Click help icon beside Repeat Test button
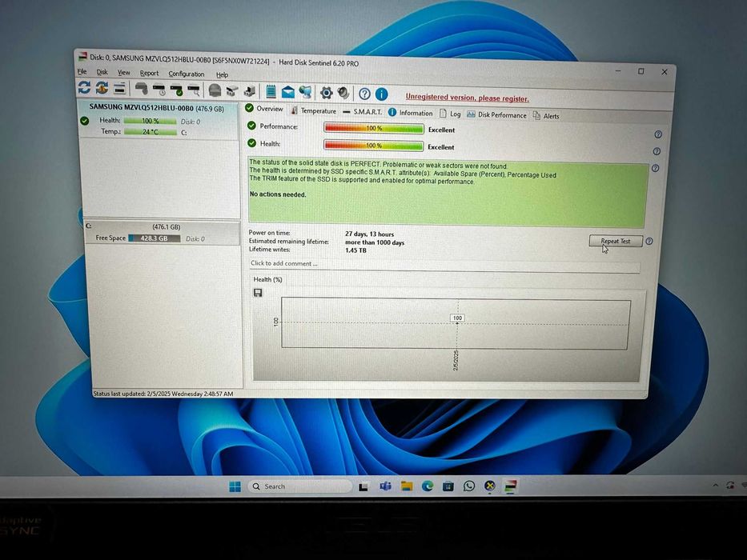This screenshot has height=560, width=747. (x=649, y=242)
